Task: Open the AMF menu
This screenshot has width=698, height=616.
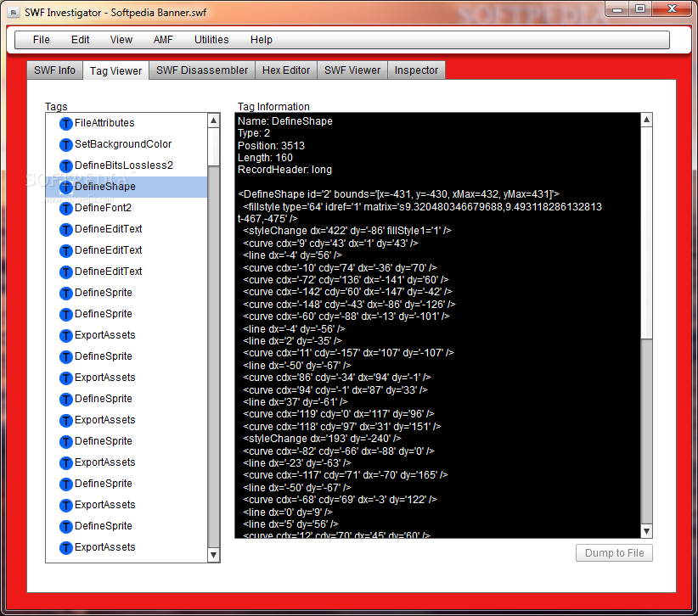Action: [163, 40]
